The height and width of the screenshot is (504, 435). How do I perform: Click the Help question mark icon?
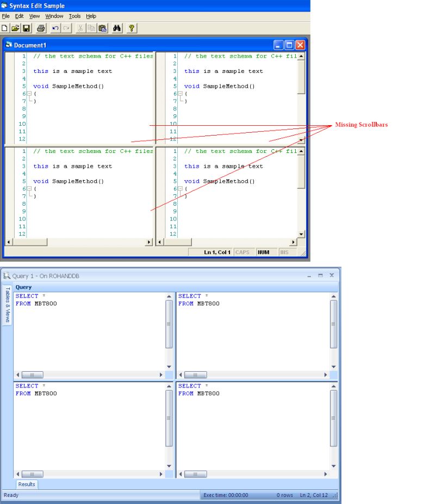coord(131,28)
